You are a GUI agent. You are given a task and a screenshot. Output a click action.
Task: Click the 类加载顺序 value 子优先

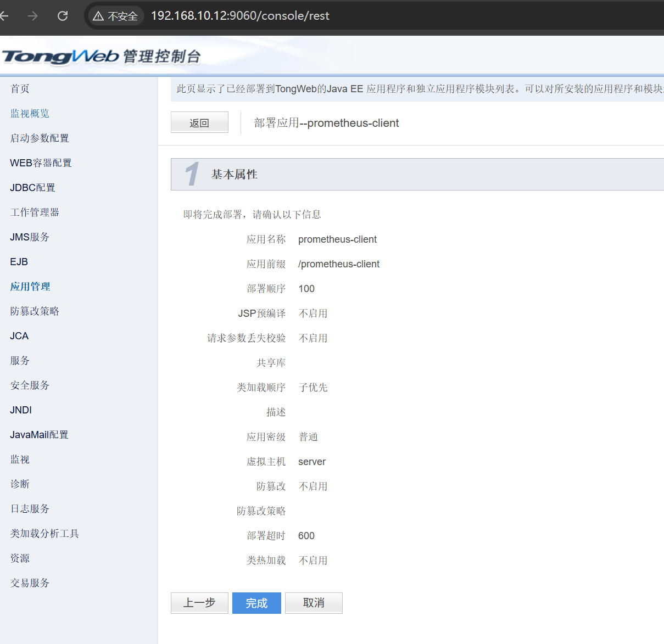(313, 388)
